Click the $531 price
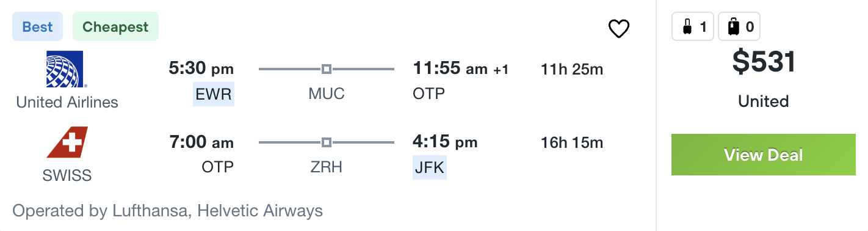This screenshot has width=868, height=231. click(764, 62)
